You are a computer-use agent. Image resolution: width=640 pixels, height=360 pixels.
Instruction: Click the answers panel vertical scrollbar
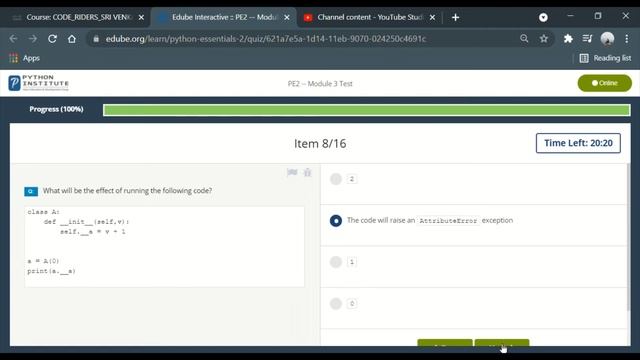(629, 237)
